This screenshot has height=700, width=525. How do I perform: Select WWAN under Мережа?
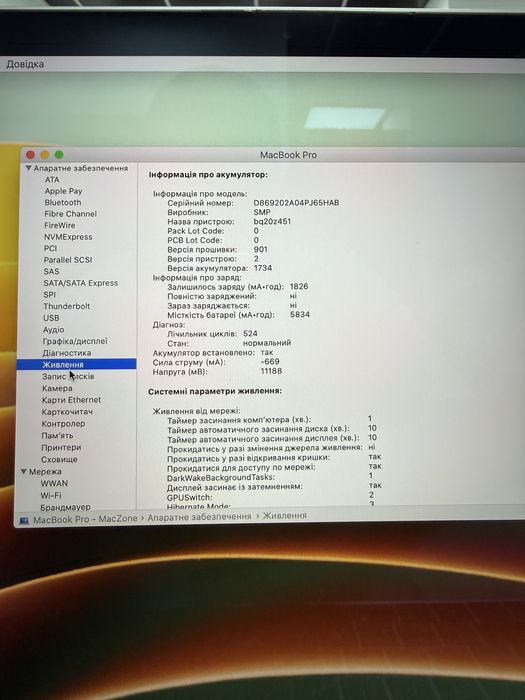tap(54, 483)
